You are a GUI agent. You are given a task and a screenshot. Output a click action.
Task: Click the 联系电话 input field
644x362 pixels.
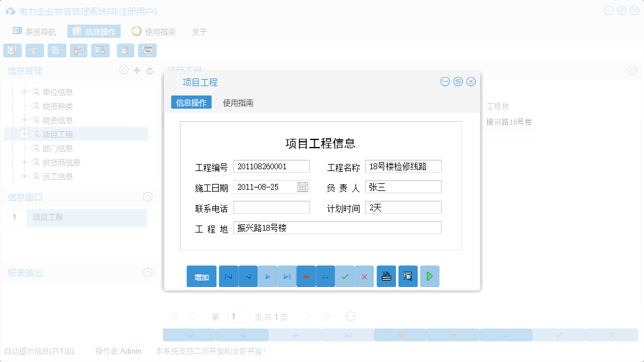pyautogui.click(x=271, y=207)
